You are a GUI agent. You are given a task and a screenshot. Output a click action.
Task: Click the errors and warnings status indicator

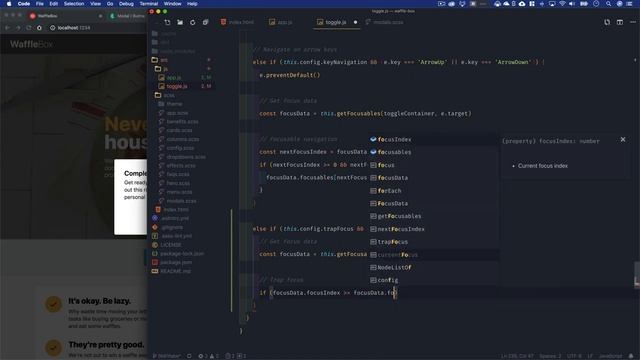click(208, 356)
